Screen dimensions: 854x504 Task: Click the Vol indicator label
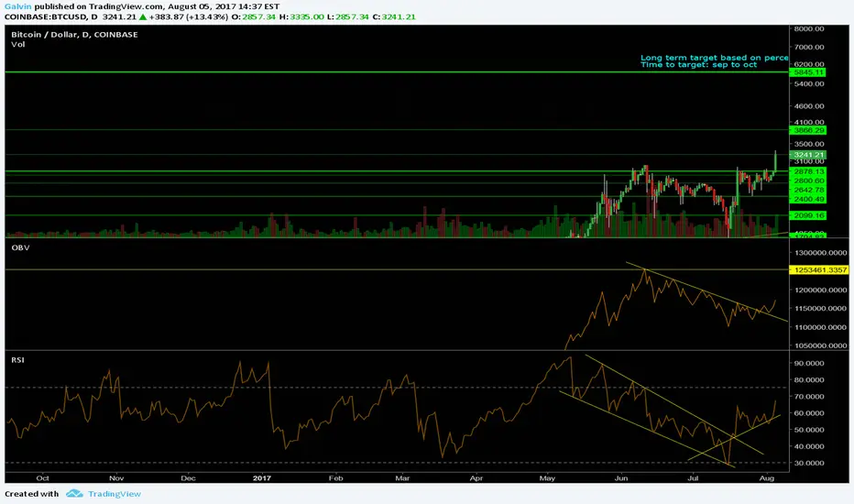coord(18,44)
